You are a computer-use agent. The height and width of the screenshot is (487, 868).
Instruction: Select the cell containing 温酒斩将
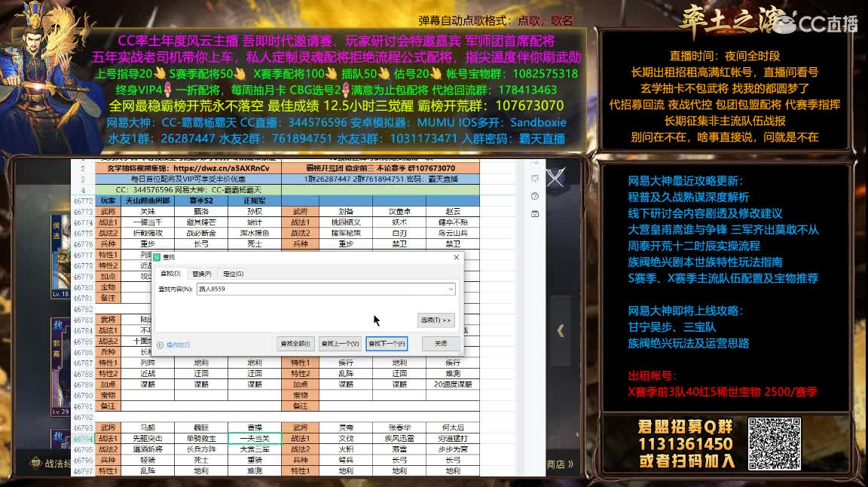(148, 449)
